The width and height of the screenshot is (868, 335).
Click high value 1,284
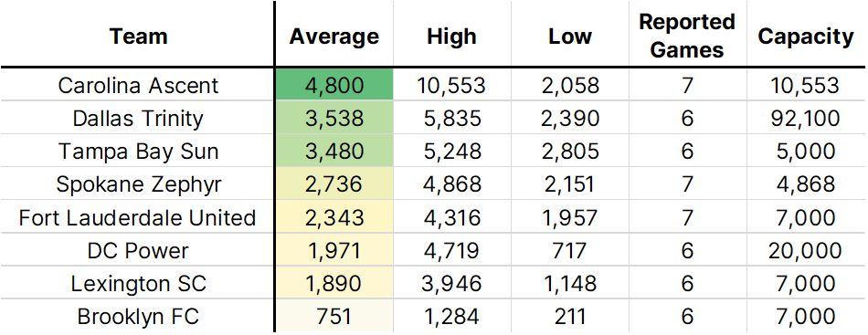pyautogui.click(x=451, y=317)
